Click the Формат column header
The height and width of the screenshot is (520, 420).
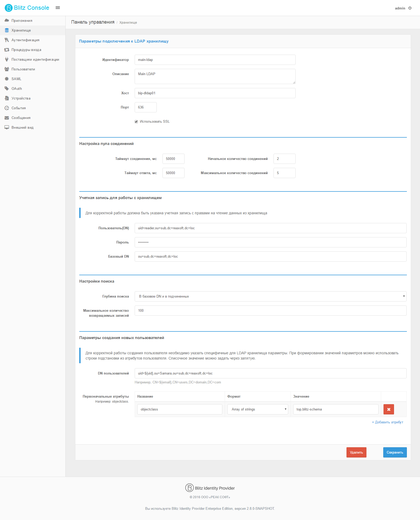(x=234, y=396)
